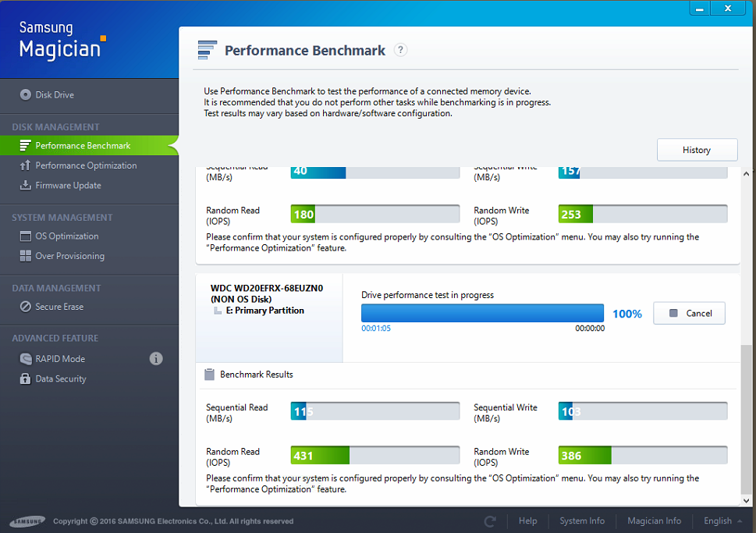Click the vertical scrollbar thumb
Image resolution: width=756 pixels, height=533 pixels.
746,420
